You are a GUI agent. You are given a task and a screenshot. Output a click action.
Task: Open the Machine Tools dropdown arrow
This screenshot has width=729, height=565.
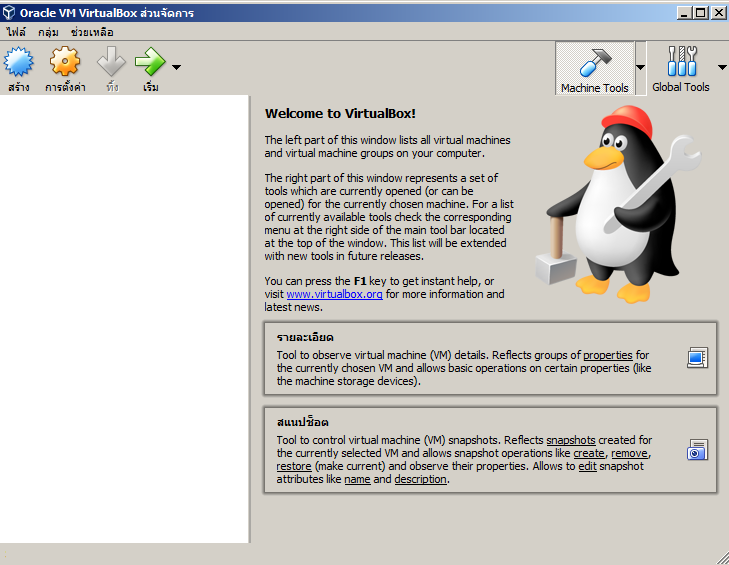641,68
